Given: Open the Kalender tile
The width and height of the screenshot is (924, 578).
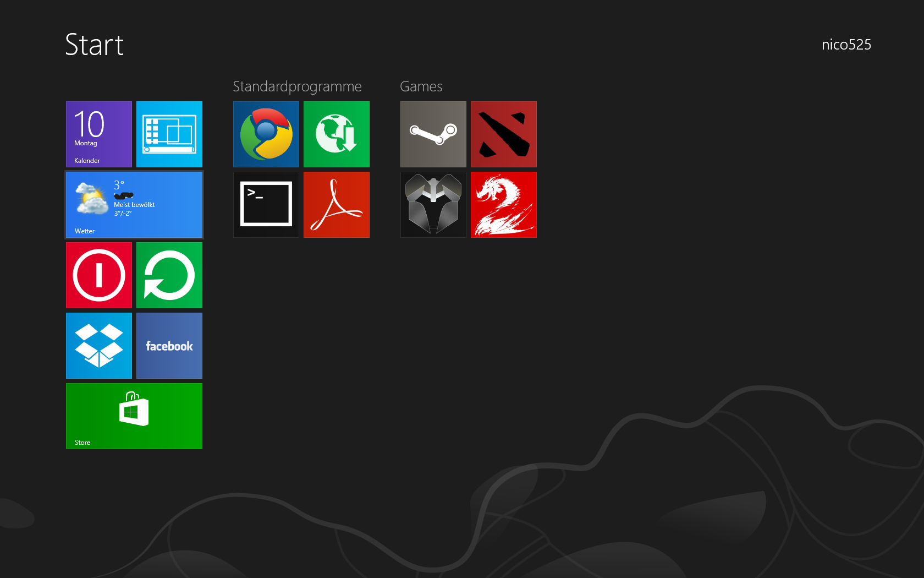Looking at the screenshot, I should point(99,134).
